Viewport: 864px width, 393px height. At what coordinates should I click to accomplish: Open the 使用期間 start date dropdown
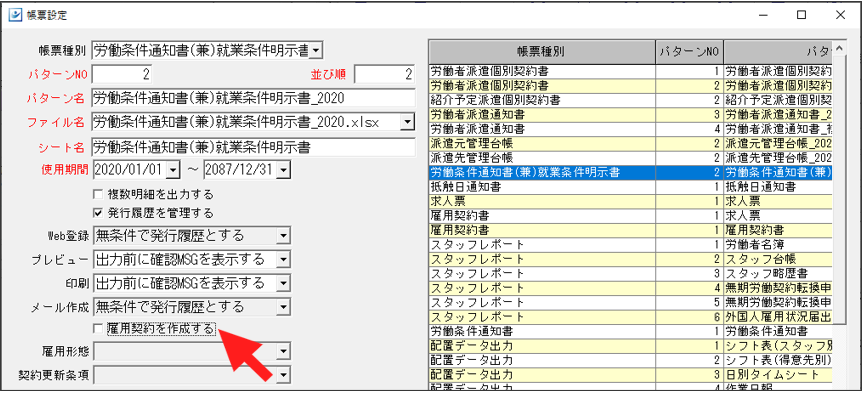(172, 170)
